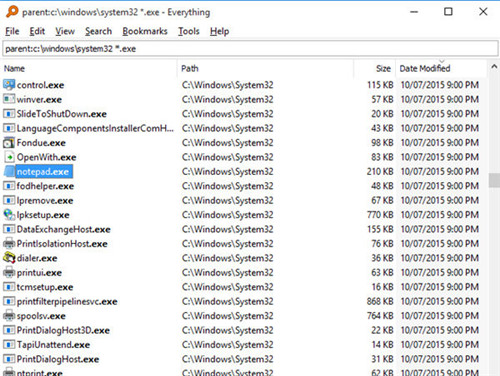Select the printfilterpipelinesvc.exe file name

tap(67, 301)
